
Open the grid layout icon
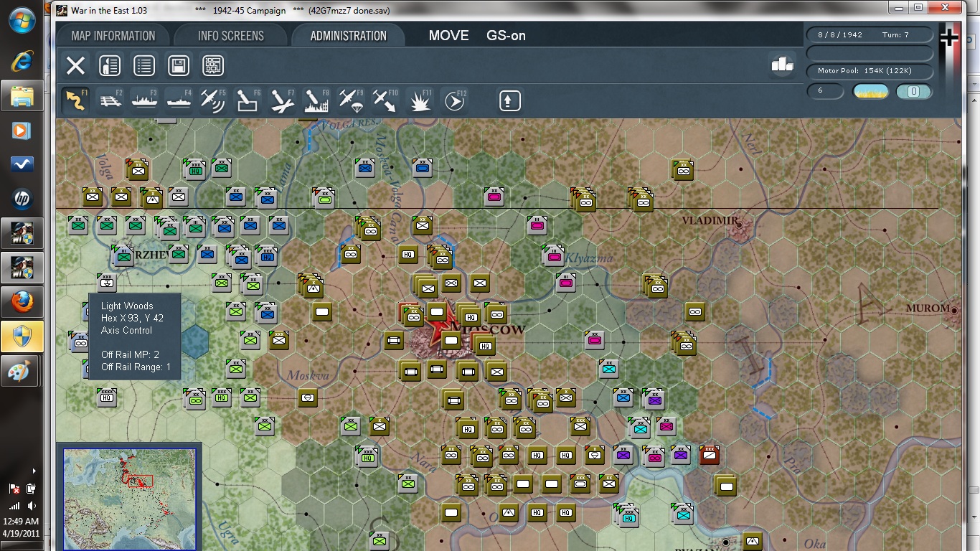click(x=213, y=66)
